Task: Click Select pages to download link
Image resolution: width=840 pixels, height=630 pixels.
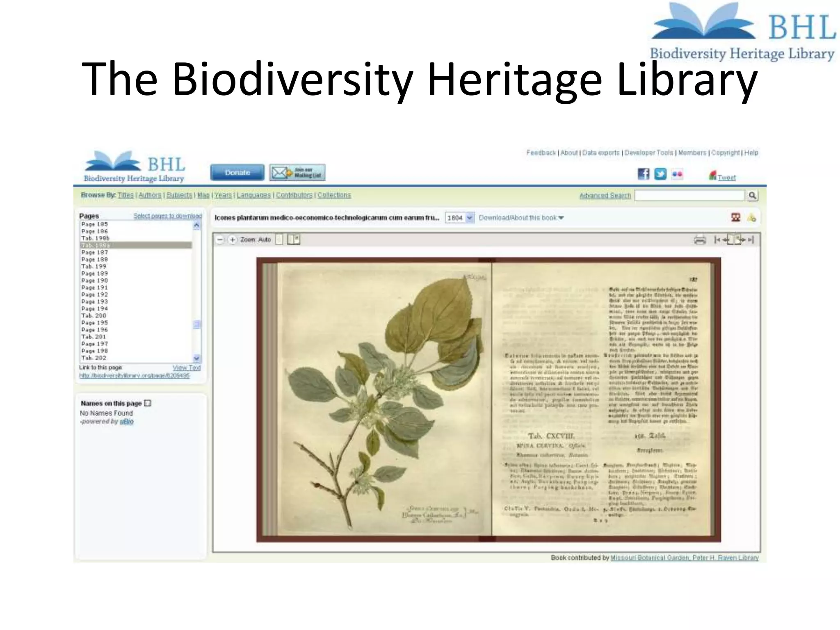Action: point(167,216)
